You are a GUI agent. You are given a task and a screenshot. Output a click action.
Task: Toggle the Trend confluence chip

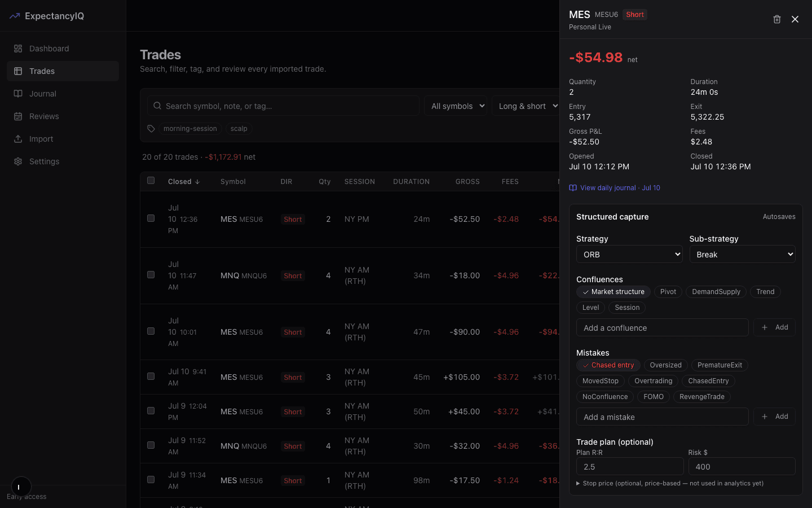(x=765, y=292)
